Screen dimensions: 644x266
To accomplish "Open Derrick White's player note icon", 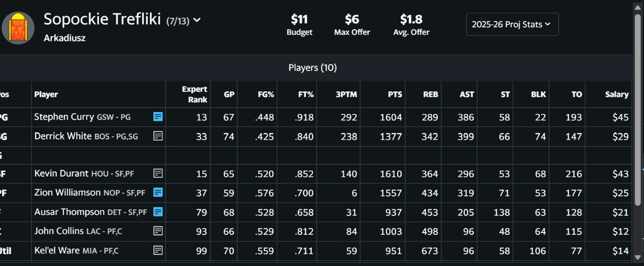I will pos(158,136).
